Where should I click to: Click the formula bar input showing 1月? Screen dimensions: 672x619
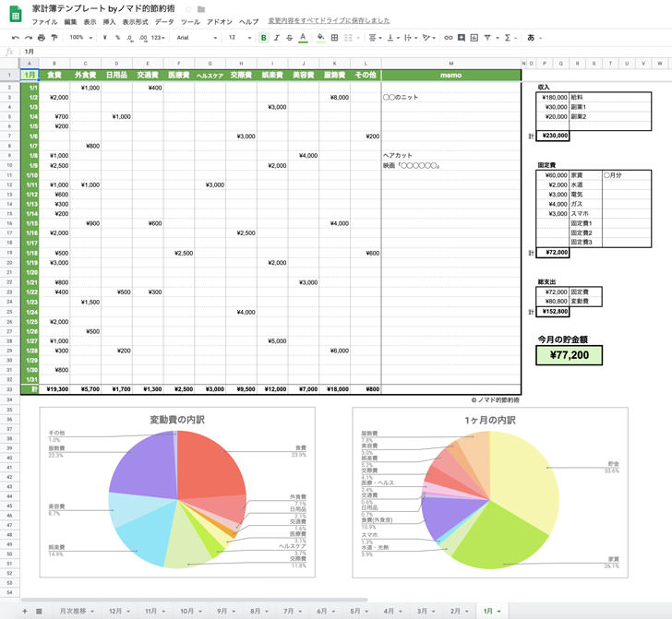pos(277,52)
